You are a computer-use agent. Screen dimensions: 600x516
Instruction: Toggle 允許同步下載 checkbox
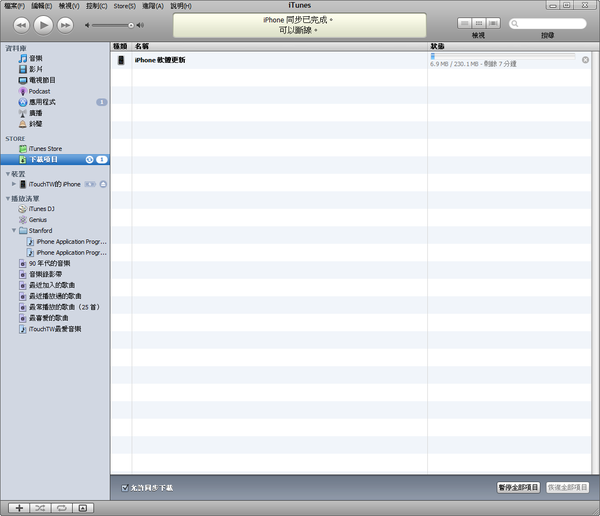point(125,488)
